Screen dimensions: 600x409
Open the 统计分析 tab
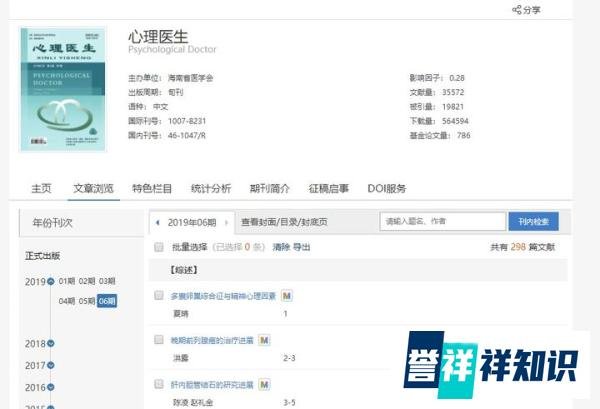(x=211, y=188)
